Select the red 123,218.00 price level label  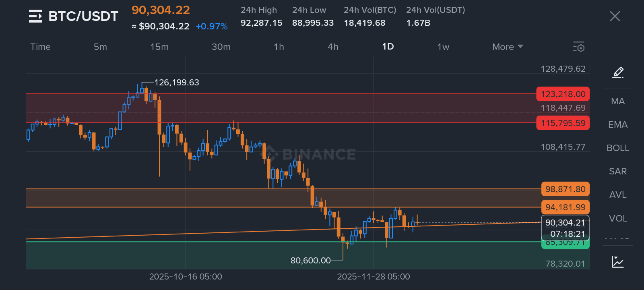563,94
